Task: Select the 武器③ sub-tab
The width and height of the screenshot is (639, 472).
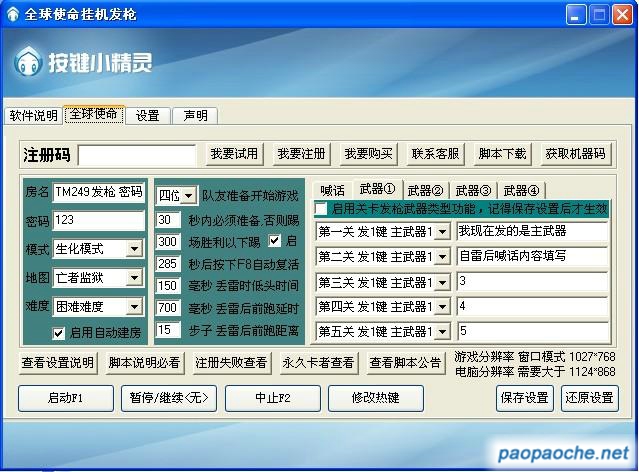Action: (x=473, y=190)
